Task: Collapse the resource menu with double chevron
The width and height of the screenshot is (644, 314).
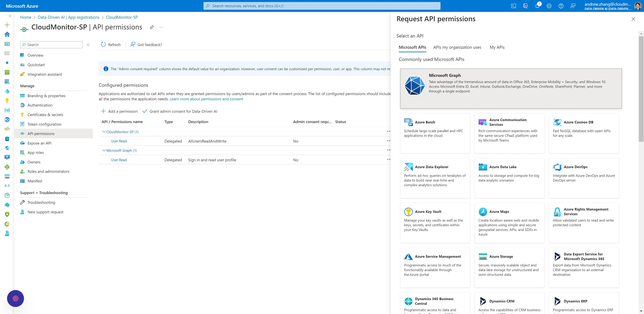Action: (88, 45)
